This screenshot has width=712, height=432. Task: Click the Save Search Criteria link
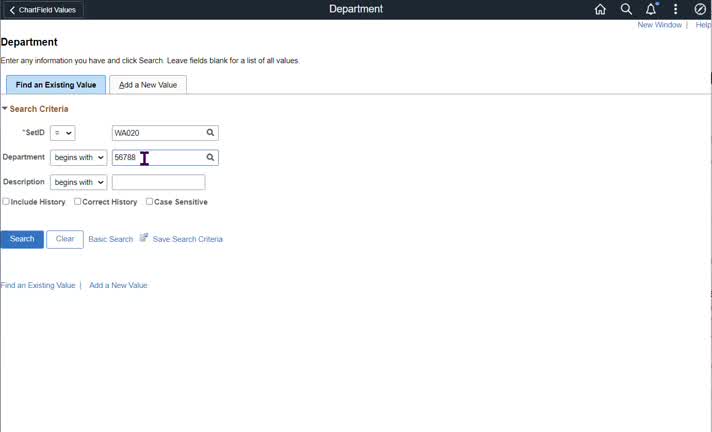point(188,239)
